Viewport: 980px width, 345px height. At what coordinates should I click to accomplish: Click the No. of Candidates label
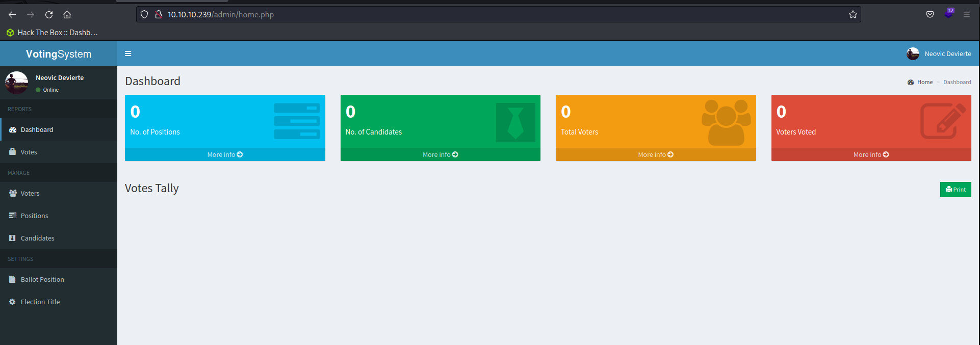(x=374, y=132)
